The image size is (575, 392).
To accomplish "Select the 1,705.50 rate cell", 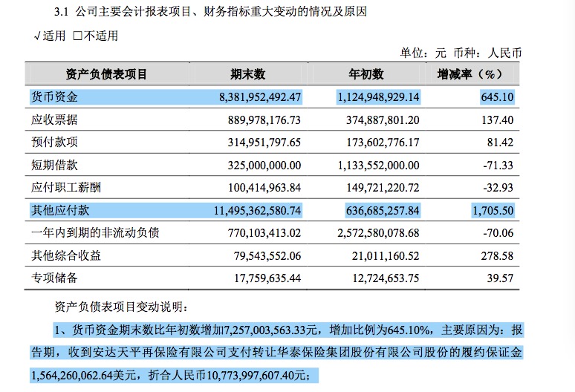I will [493, 211].
